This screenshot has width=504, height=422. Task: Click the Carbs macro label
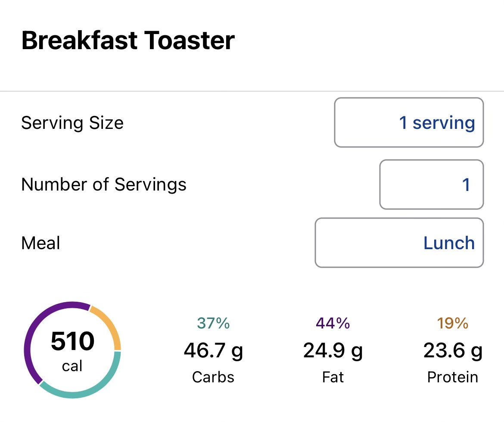pos(213,377)
